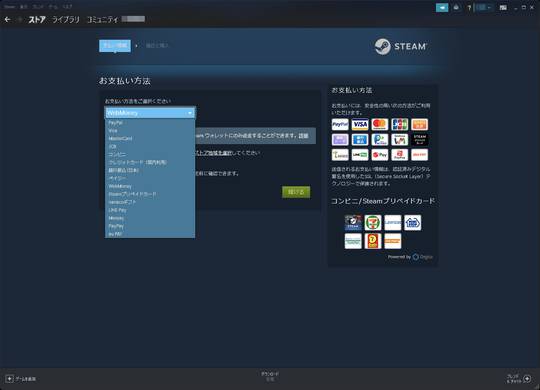Go back with the arrow button
Viewport: 540px width, 390px height.
coord(8,20)
